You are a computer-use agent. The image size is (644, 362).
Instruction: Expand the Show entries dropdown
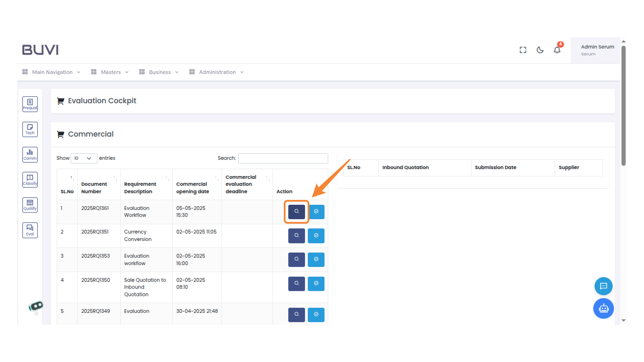coord(84,158)
